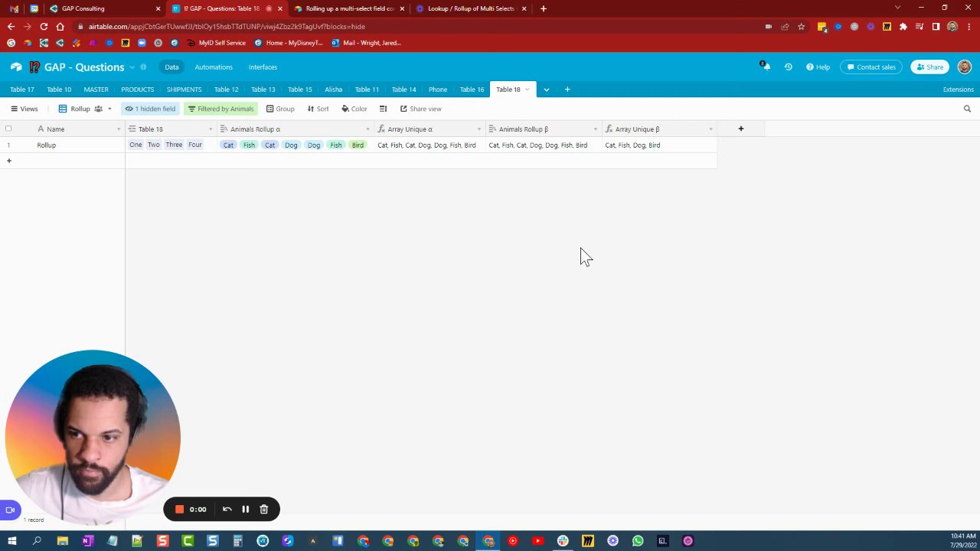This screenshot has width=980, height=551.
Task: Add a new field with plus icon
Action: pyautogui.click(x=740, y=129)
